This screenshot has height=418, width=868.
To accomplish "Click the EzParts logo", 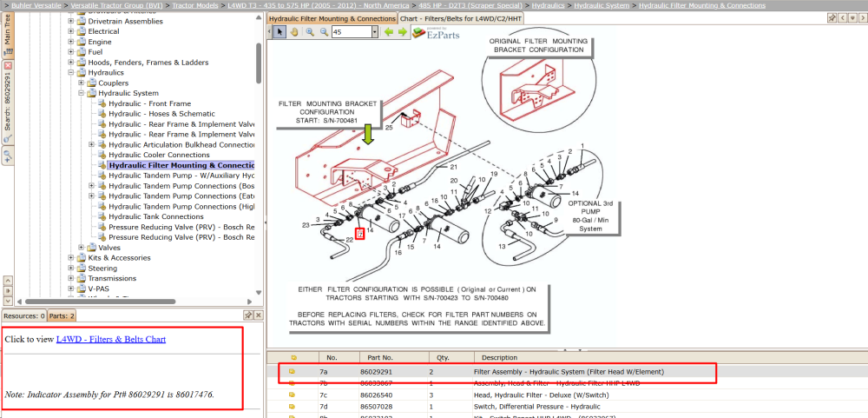I will tap(436, 32).
